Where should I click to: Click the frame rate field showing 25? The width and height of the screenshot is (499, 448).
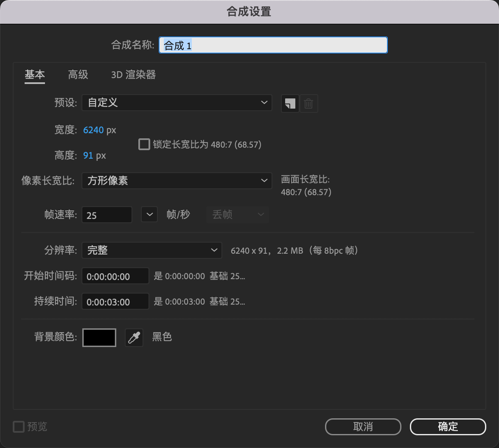click(x=107, y=215)
